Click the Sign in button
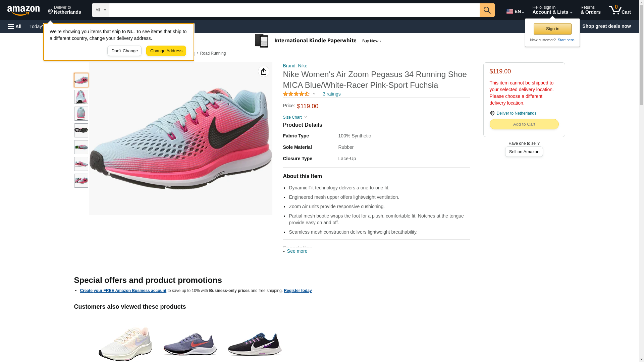This screenshot has width=644, height=362. pos(552,29)
